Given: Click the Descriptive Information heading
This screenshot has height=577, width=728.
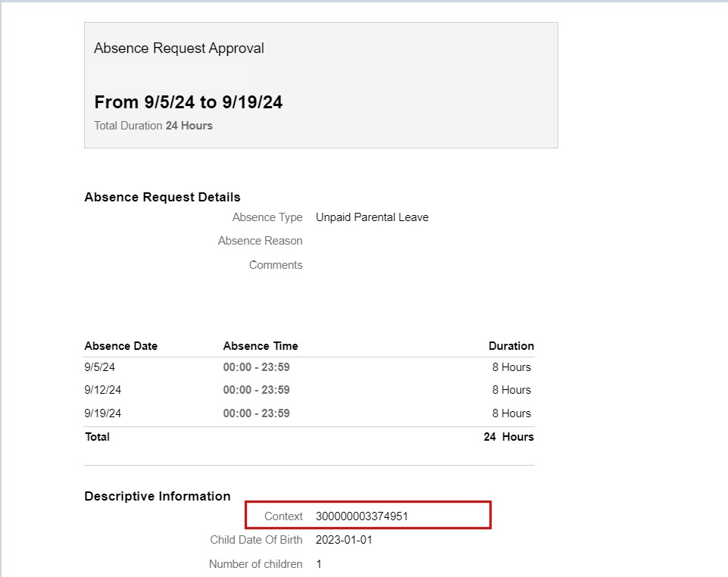Looking at the screenshot, I should click(157, 496).
